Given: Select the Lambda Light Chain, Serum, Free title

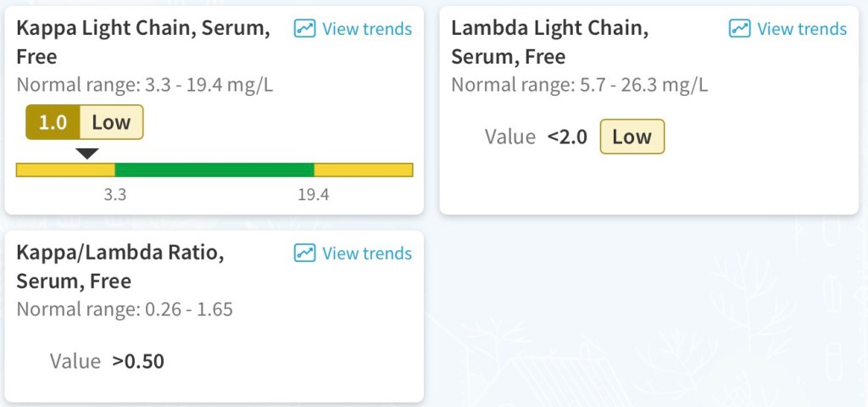Looking at the screenshot, I should point(549,42).
